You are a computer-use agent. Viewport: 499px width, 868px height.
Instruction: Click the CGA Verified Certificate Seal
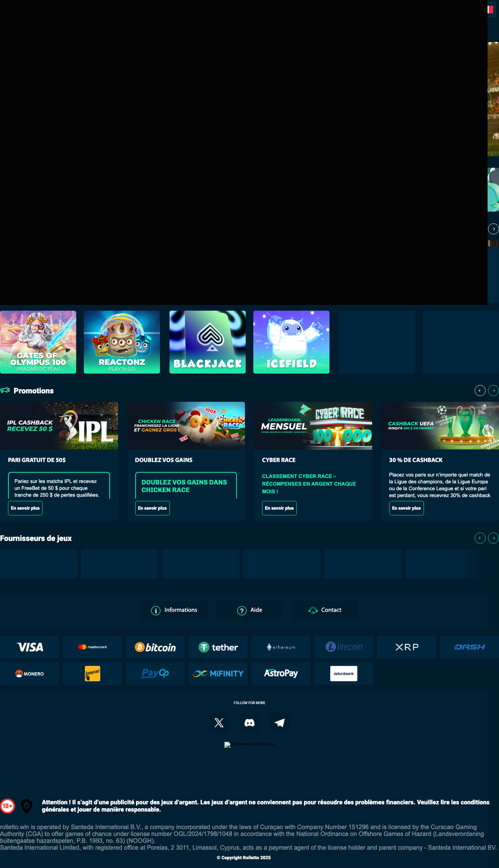pos(249,744)
